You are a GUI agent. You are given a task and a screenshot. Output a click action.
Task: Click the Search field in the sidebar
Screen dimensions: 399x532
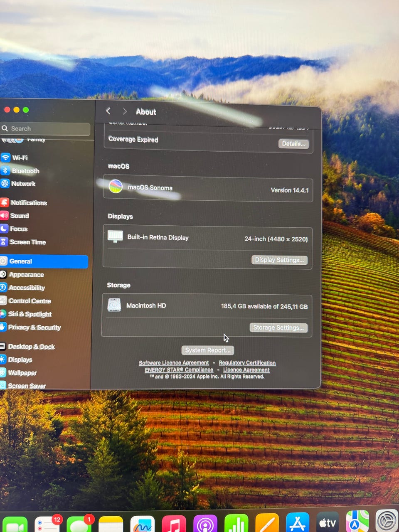click(x=45, y=129)
